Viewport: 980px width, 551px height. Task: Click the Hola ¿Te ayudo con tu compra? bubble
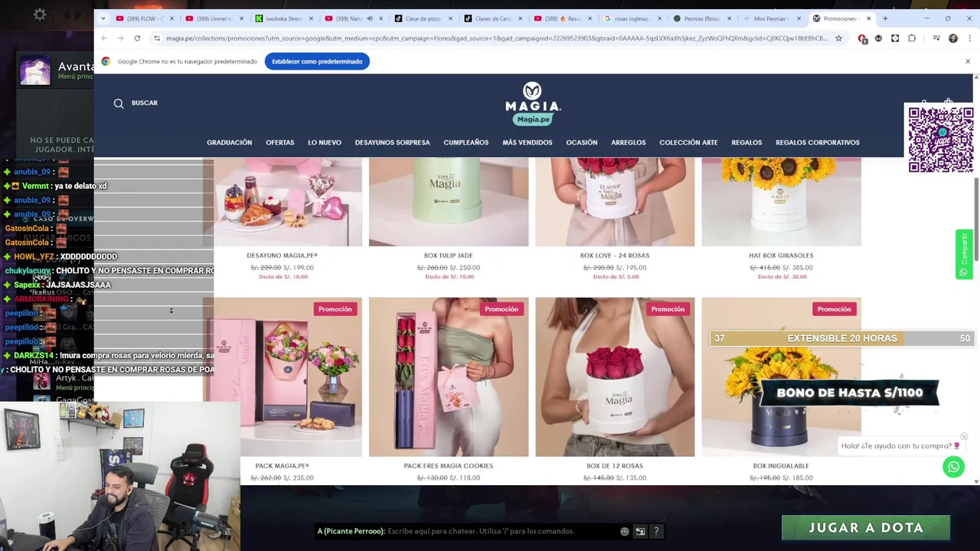tap(900, 445)
